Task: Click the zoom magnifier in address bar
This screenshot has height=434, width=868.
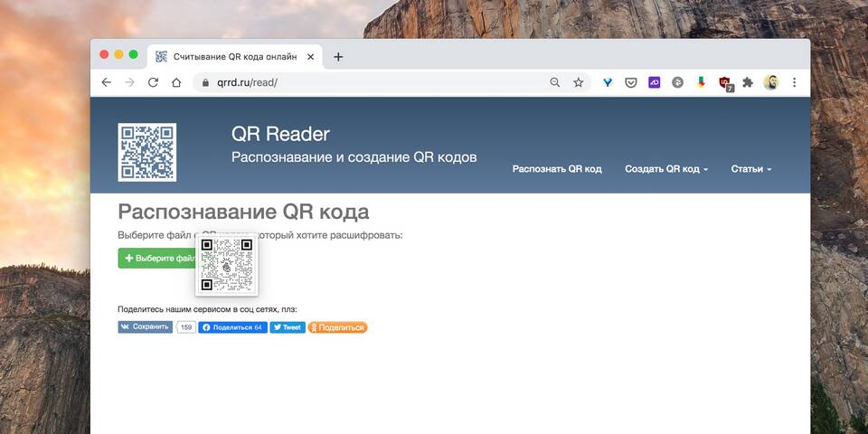Action: click(555, 82)
